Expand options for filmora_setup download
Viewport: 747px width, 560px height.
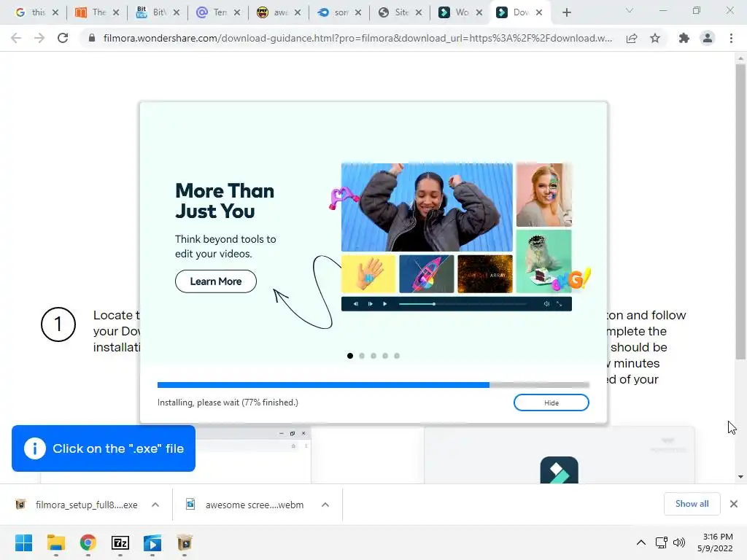155,505
